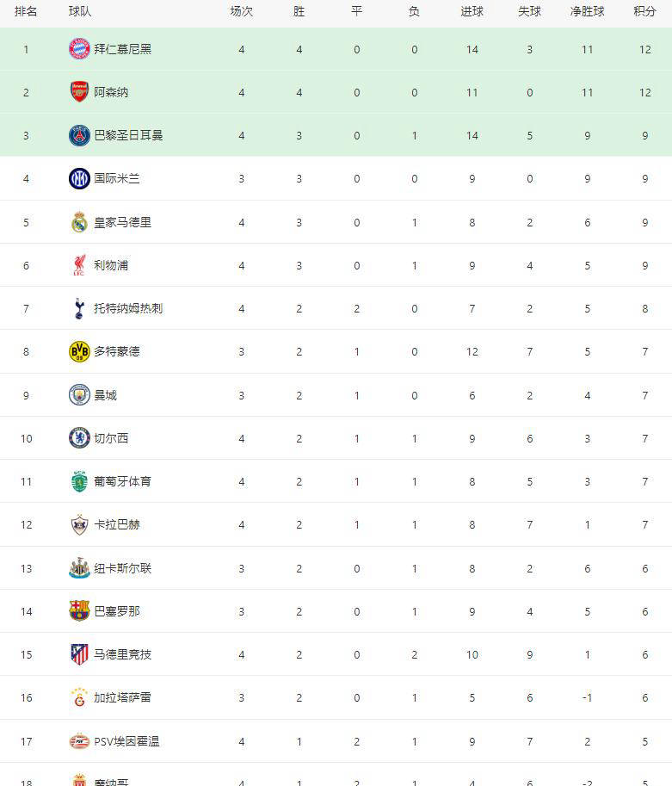672x786 pixels.
Task: Click the Borussia Dortmund BVB logo
Action: point(79,351)
